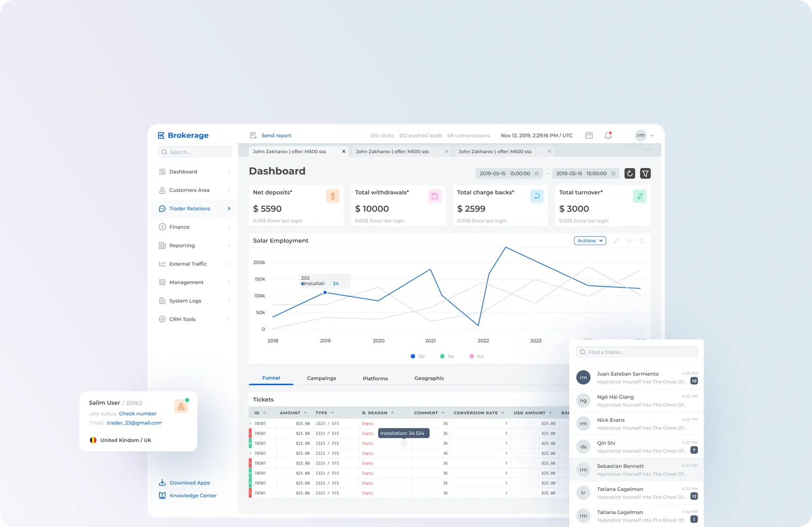812x527 pixels.
Task: Switch to the Geographic tab
Action: [x=429, y=378]
